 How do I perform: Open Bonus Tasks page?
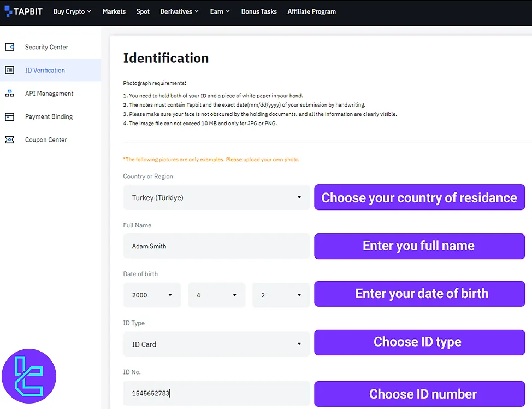tap(259, 11)
